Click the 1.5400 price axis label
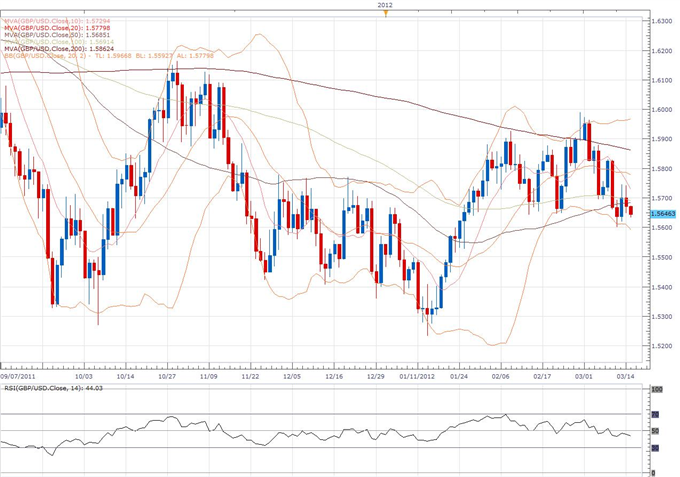The width and height of the screenshot is (680, 477). point(662,287)
